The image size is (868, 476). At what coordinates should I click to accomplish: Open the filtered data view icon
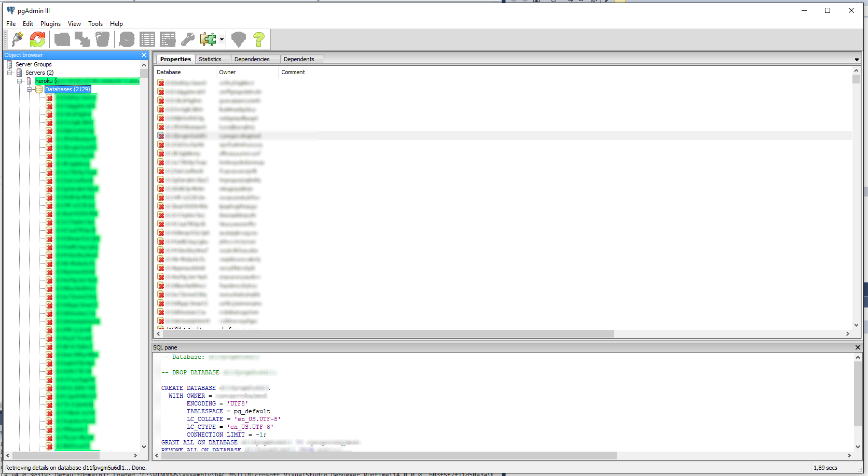tap(168, 39)
